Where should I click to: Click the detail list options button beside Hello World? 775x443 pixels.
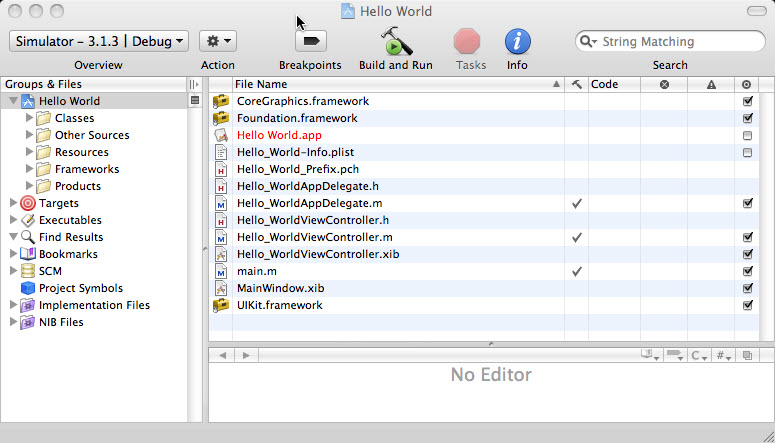pos(195,101)
